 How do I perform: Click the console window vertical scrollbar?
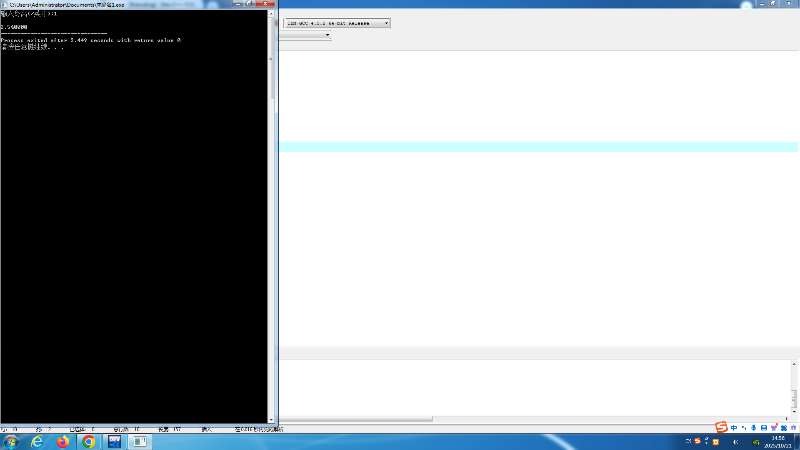point(271,216)
